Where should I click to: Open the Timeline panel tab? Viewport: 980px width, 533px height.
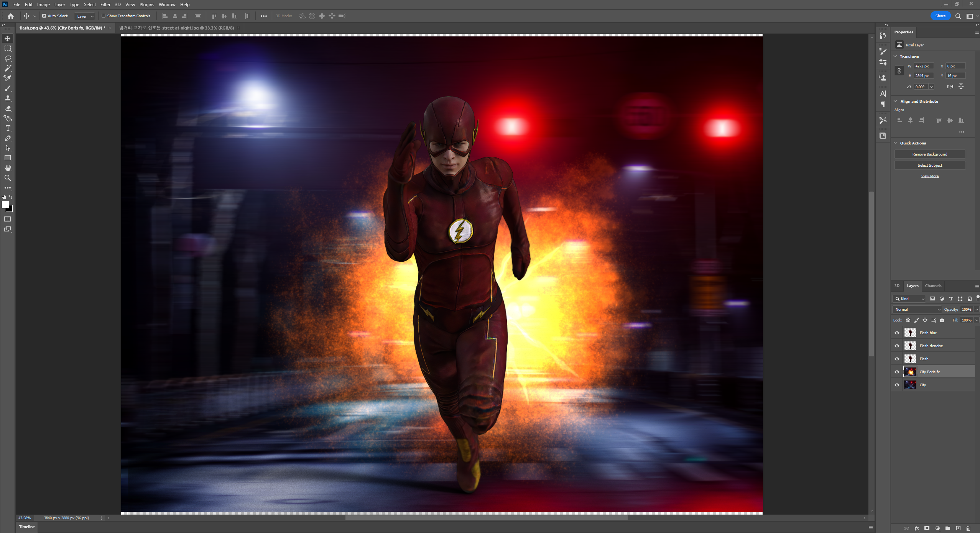click(x=27, y=527)
